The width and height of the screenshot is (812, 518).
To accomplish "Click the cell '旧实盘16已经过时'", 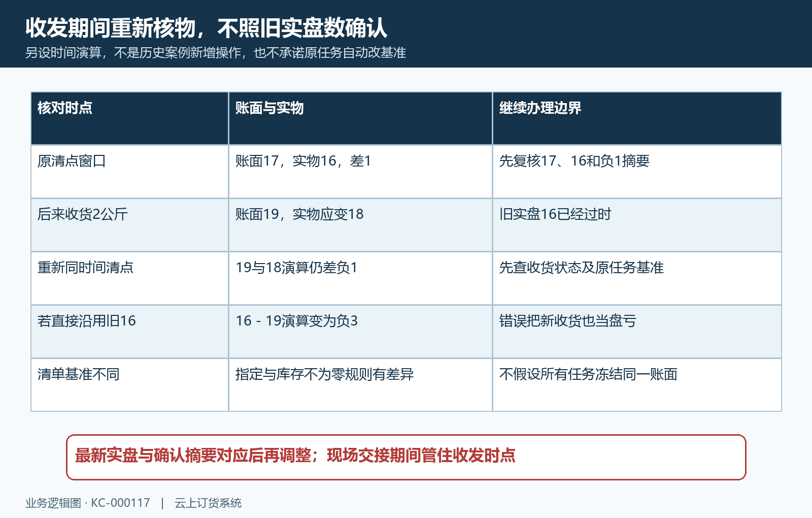I will [637, 225].
